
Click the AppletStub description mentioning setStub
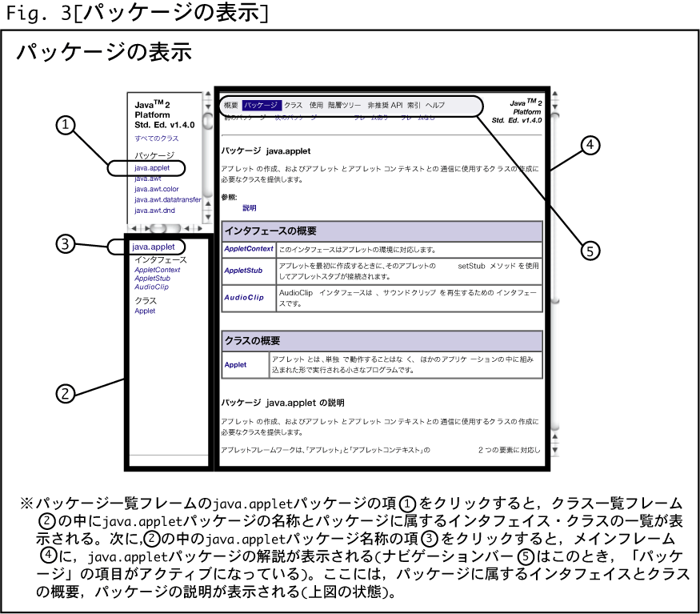409,271
